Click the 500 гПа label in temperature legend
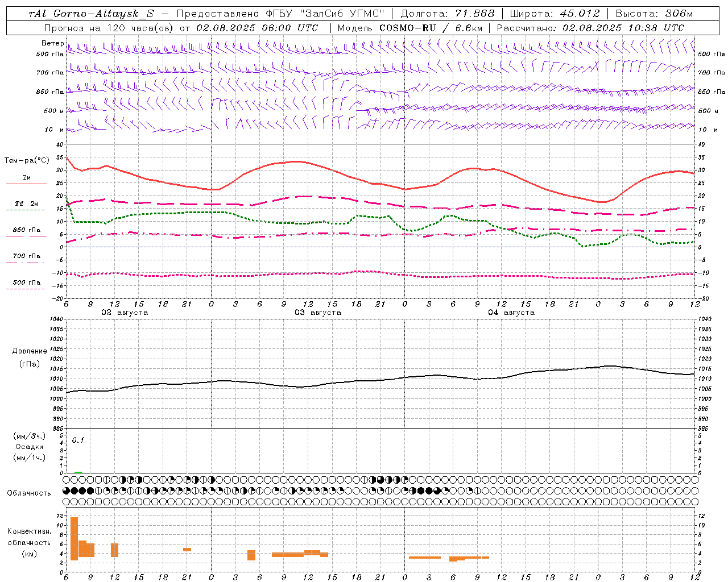The image size is (728, 582). pos(27,282)
